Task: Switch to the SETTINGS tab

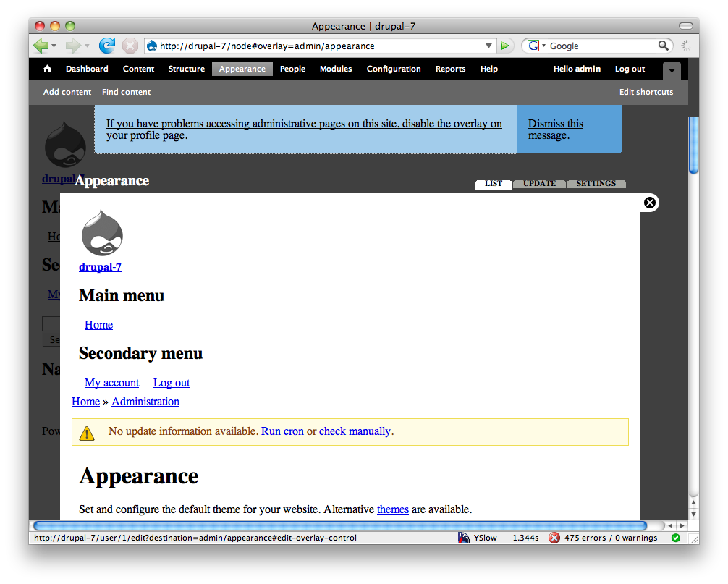Action: [x=596, y=183]
